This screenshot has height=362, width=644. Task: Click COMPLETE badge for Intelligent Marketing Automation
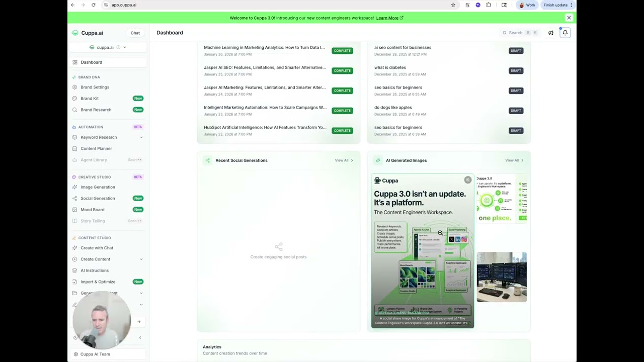click(x=342, y=111)
